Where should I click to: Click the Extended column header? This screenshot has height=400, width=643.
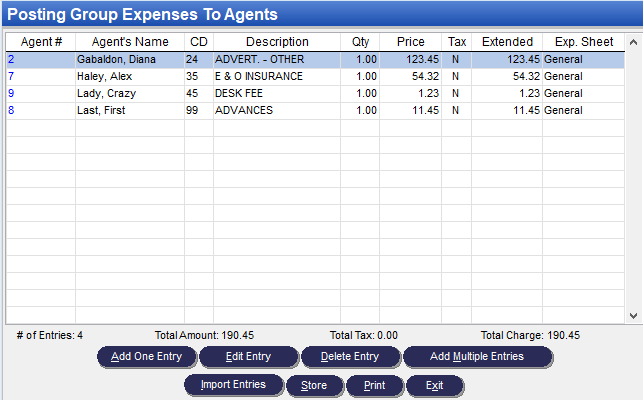(x=507, y=42)
